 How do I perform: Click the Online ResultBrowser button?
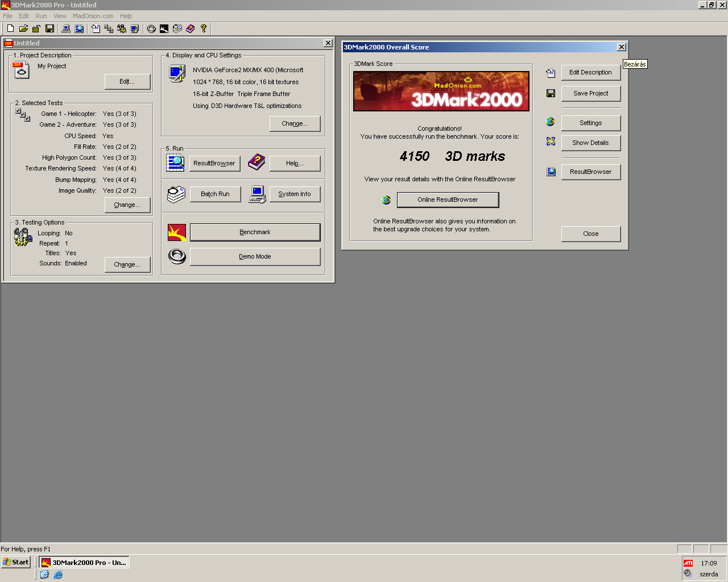[x=448, y=200]
